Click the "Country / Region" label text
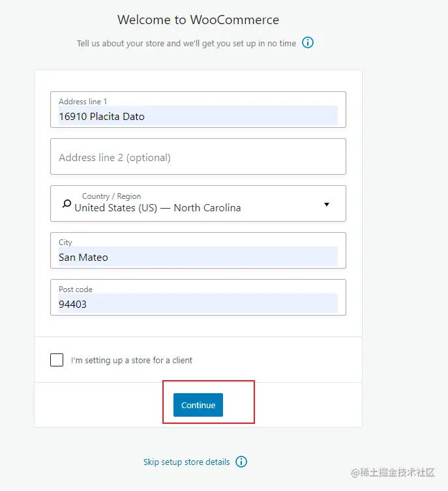The height and width of the screenshot is (491, 448). (112, 196)
